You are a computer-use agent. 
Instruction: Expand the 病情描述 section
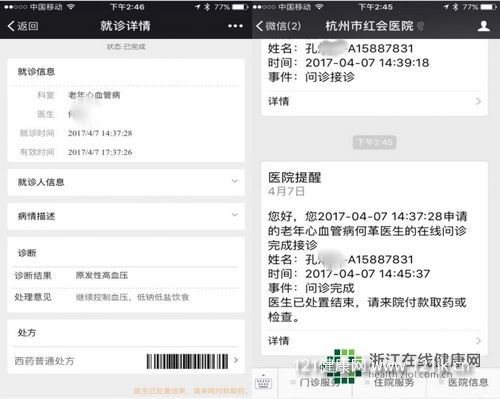pos(126,216)
